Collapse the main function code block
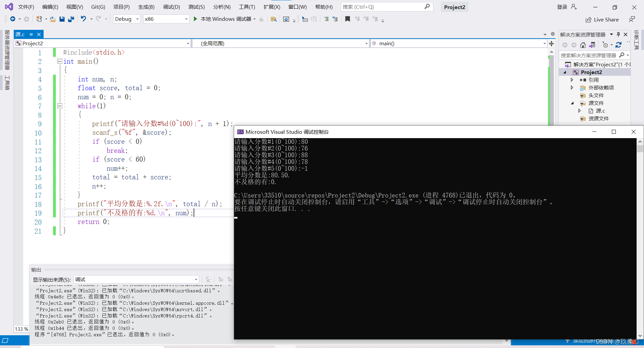 click(60, 61)
